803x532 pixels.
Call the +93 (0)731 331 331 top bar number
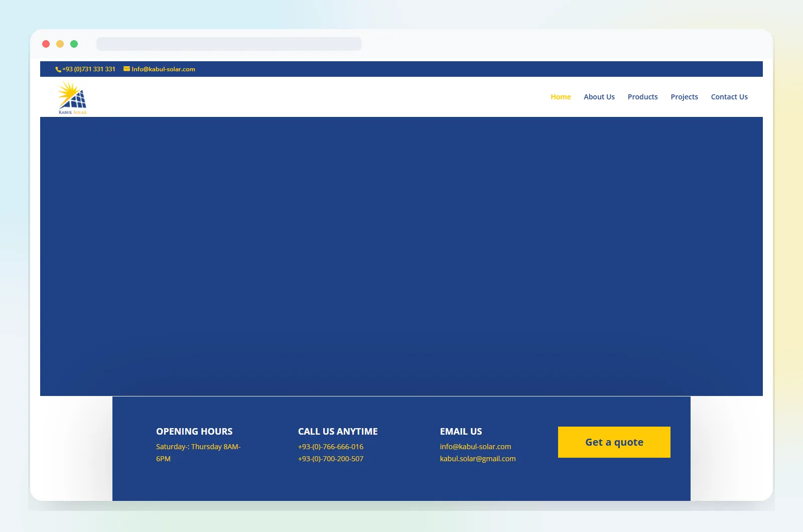click(x=89, y=69)
